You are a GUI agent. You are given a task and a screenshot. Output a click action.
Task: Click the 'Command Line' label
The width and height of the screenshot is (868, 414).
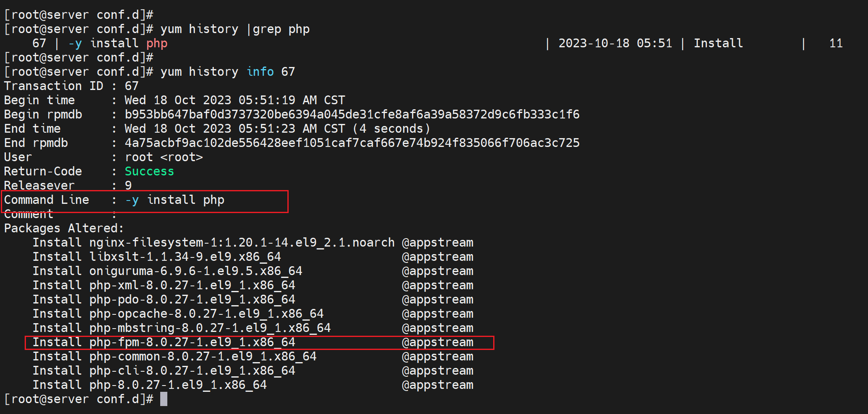click(x=46, y=200)
